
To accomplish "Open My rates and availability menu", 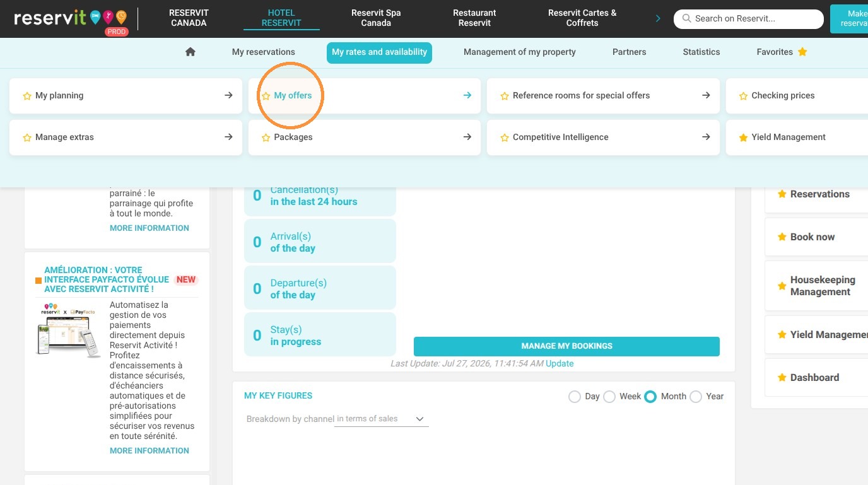I will pyautogui.click(x=380, y=52).
